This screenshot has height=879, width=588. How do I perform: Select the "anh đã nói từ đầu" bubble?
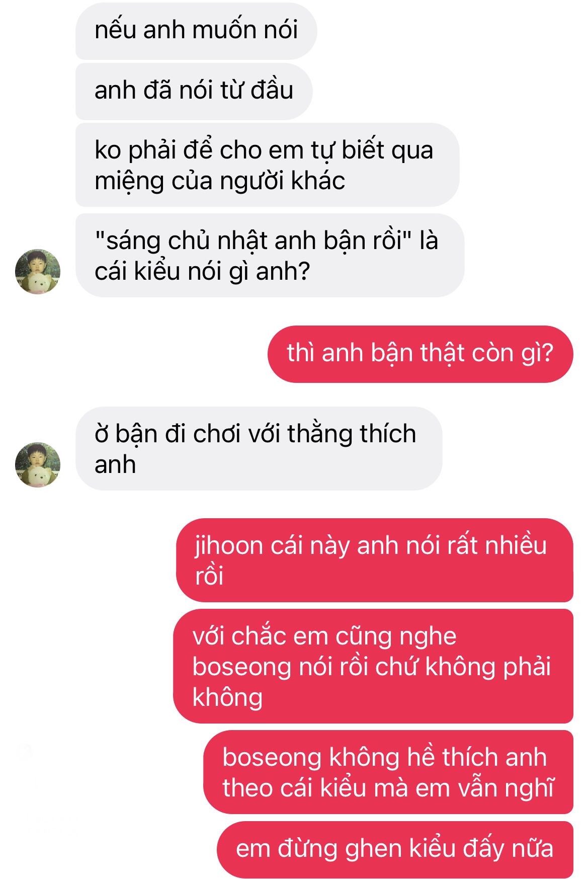[x=194, y=91]
